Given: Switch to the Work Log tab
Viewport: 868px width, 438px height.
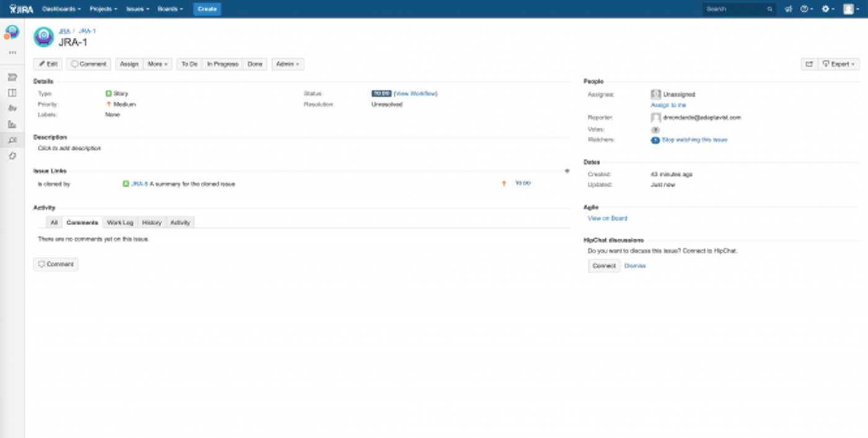Looking at the screenshot, I should point(119,222).
